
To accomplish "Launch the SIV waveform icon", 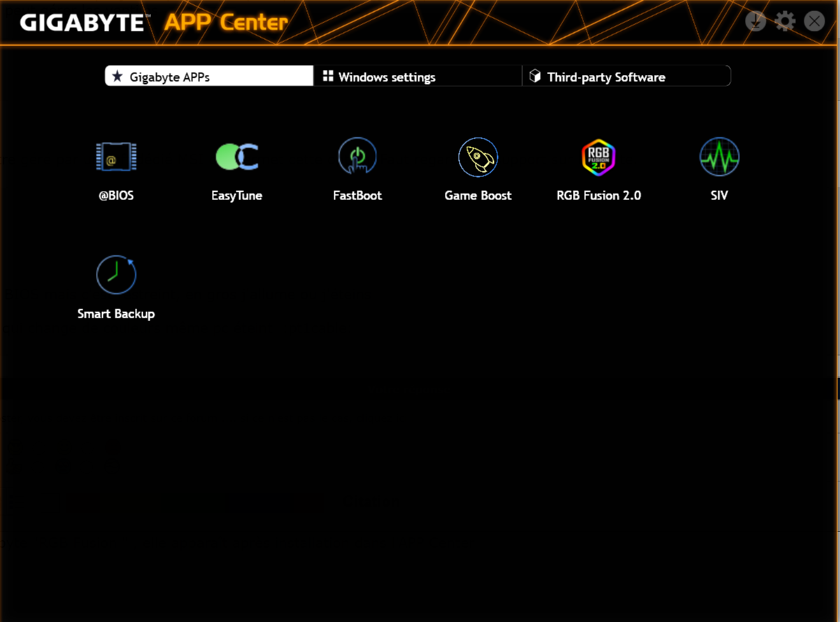I will 719,157.
